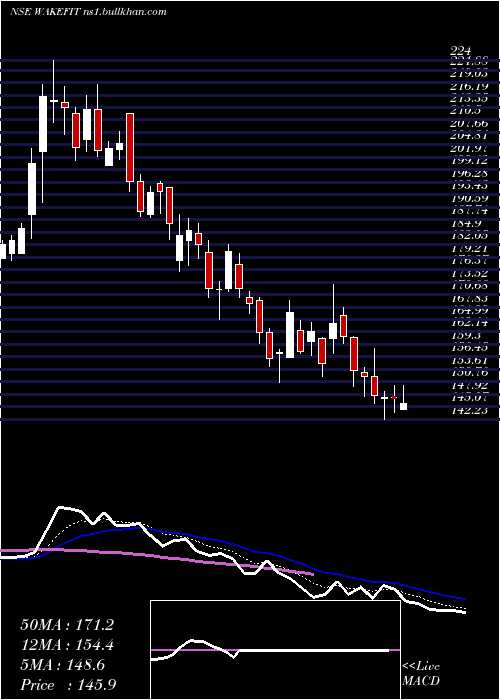The width and height of the screenshot is (500, 700).
Task: Click the 153.61 price axis label
Action: 469,360
